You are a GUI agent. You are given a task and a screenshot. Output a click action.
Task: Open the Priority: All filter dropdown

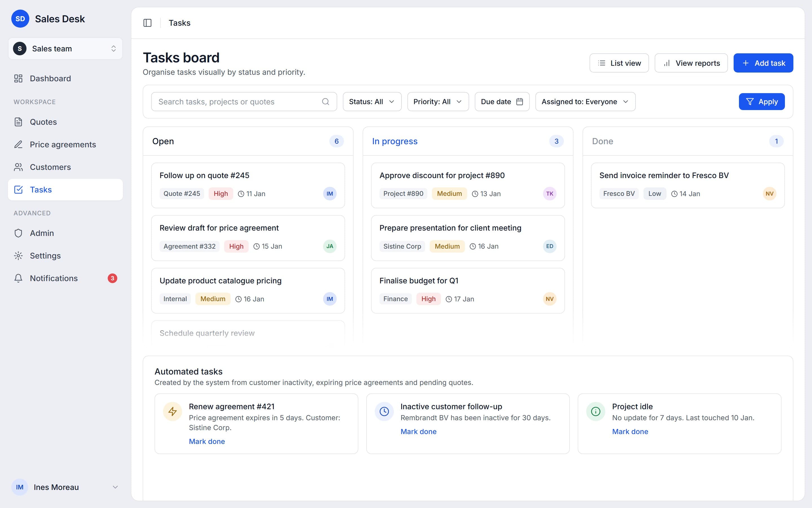[438, 102]
